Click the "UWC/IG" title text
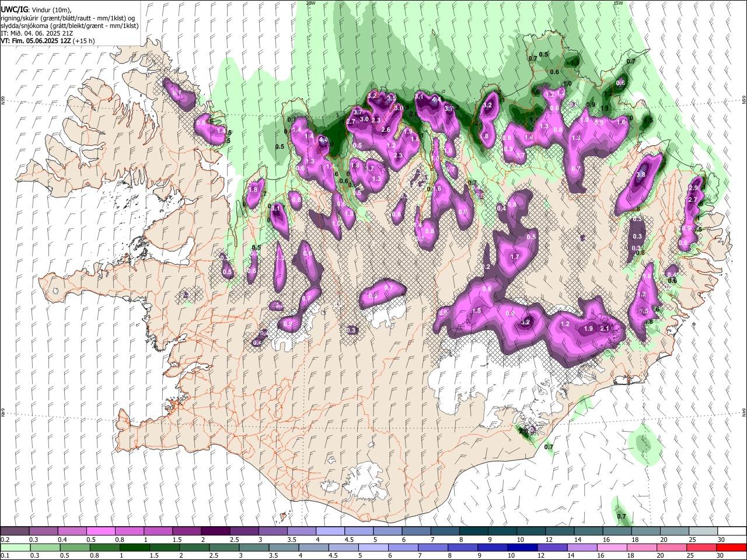 (15, 9)
